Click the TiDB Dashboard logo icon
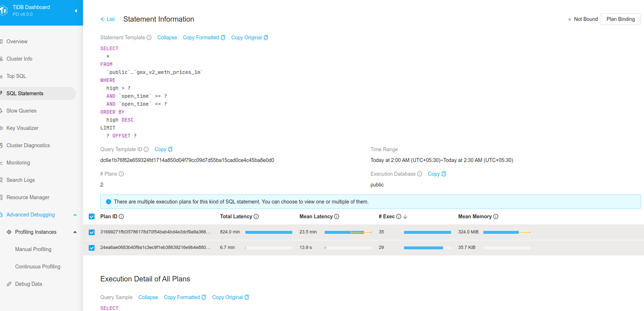The image size is (644, 311). pos(4,11)
